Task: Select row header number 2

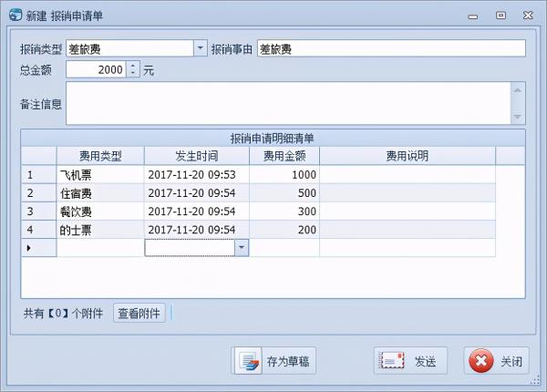Action: pos(38,193)
